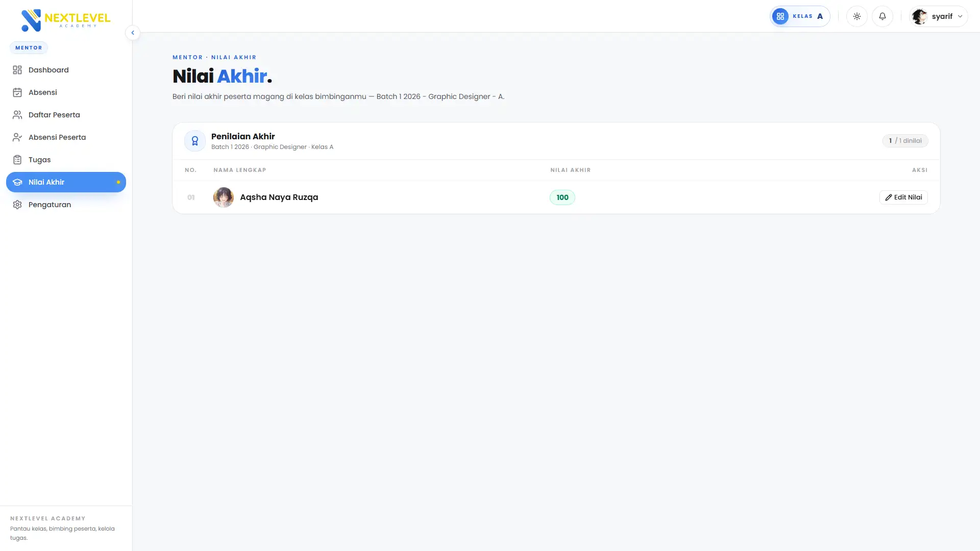
Task: Collapse the sidebar with the chevron button
Action: (x=133, y=33)
